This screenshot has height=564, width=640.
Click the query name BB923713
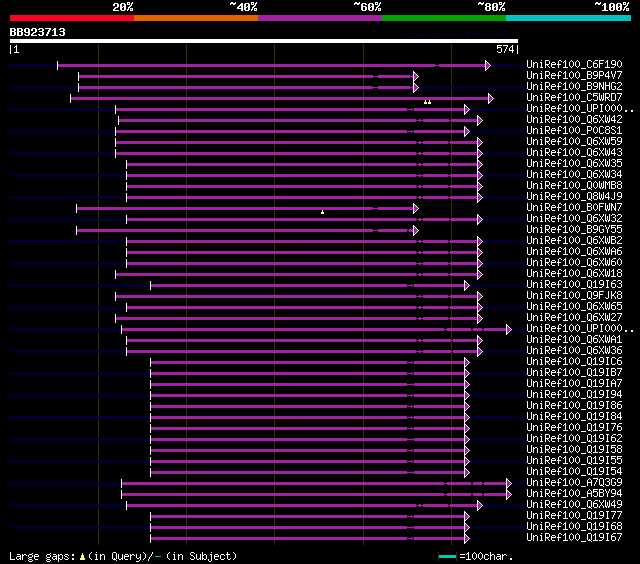(x=38, y=32)
